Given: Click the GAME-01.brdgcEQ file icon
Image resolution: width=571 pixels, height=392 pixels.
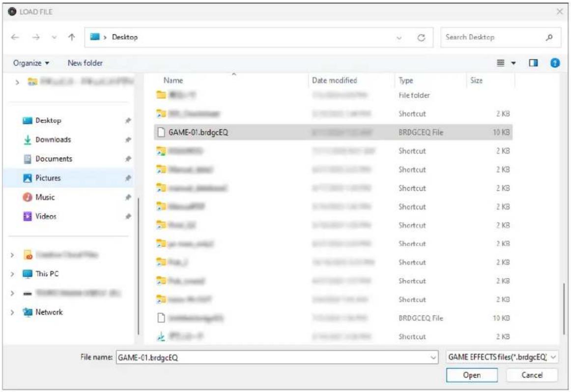Looking at the screenshot, I should [161, 133].
